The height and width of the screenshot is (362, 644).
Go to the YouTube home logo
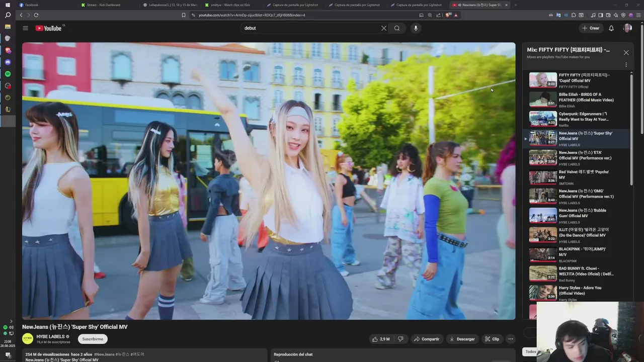[49, 28]
